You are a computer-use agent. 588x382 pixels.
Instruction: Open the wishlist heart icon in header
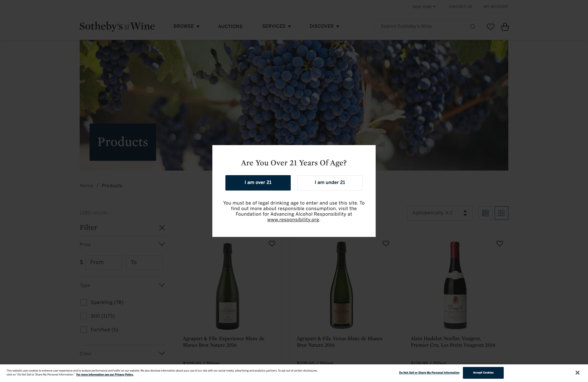(490, 26)
